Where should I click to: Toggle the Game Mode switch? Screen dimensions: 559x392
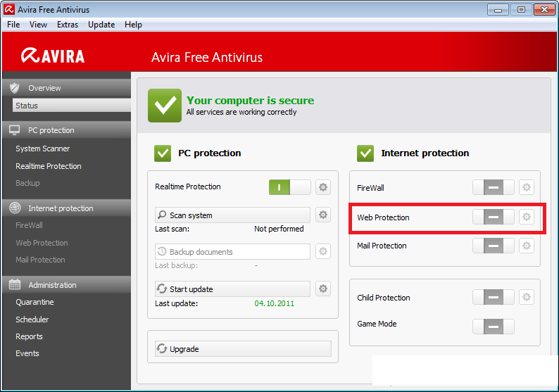point(494,327)
